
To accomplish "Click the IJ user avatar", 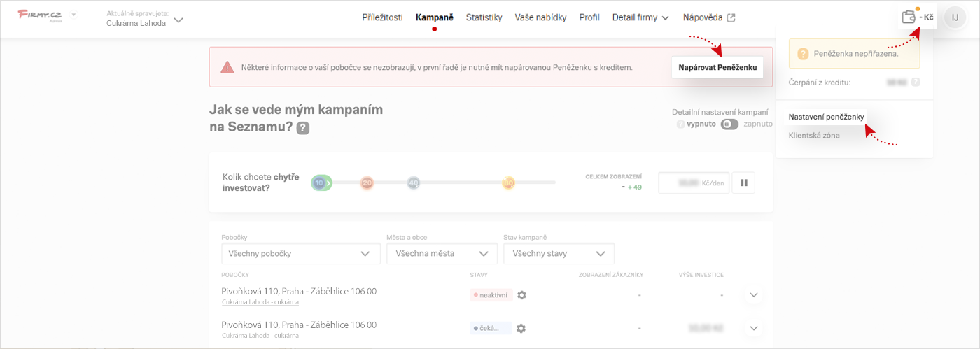I will tap(955, 17).
